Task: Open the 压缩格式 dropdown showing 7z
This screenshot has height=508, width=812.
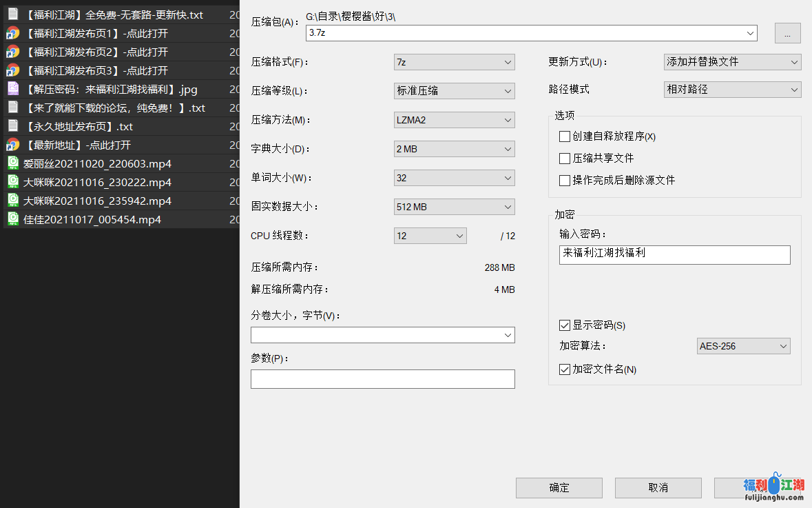Action: (x=454, y=62)
